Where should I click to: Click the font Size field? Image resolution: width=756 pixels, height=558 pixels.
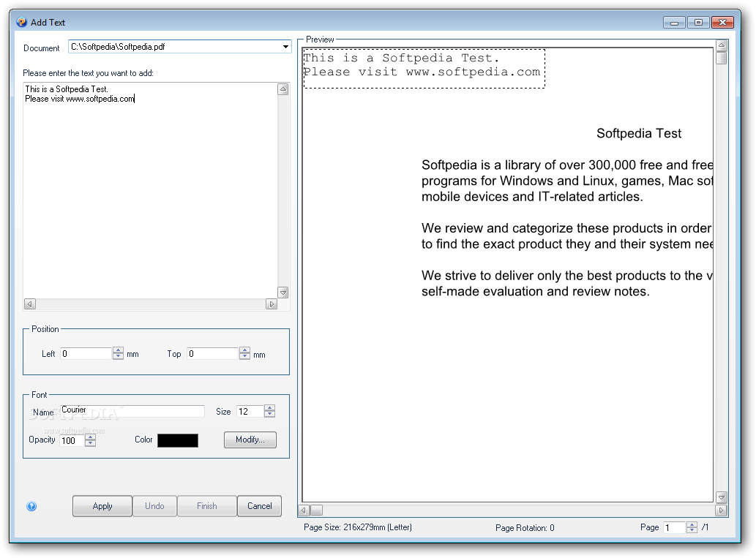point(250,411)
